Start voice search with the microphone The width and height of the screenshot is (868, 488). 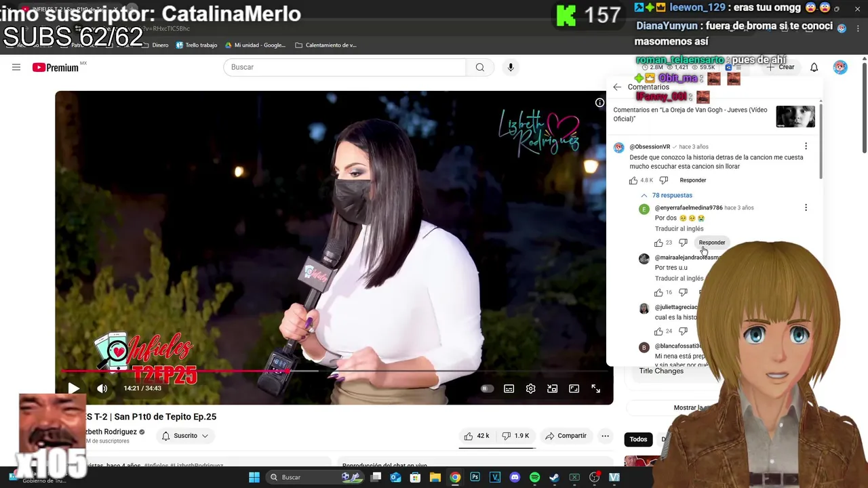point(511,67)
